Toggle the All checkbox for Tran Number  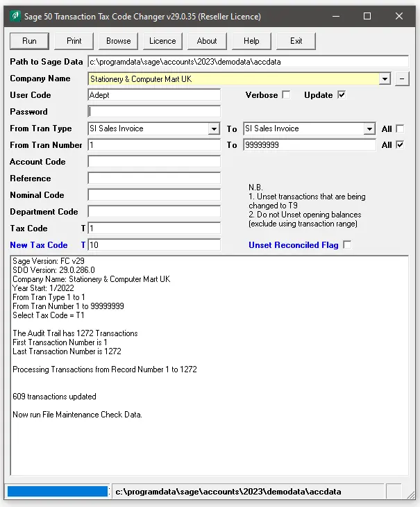[400, 144]
